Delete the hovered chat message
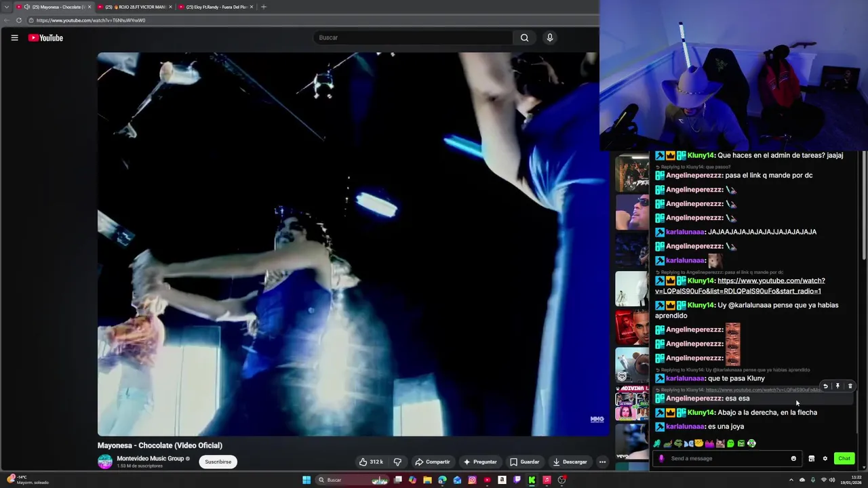 (x=850, y=386)
